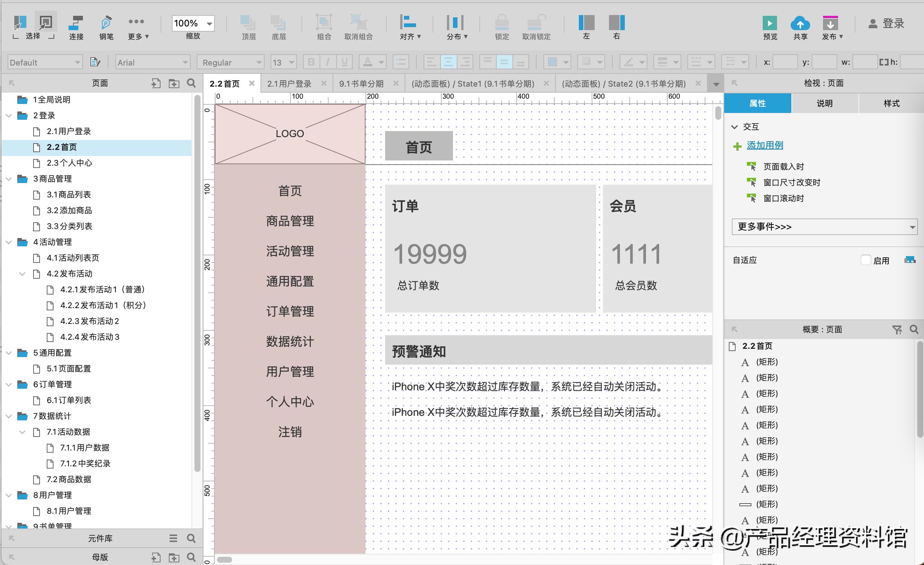Image resolution: width=924 pixels, height=565 pixels.
Task: Select the 连接 (Connect) tool
Action: tap(76, 23)
